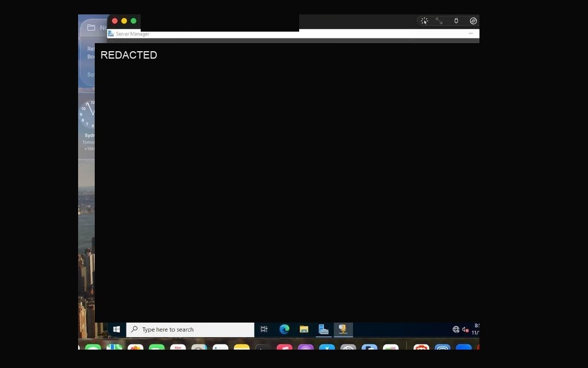Screen dimensions: 588x368
Task: Focus the 'Type here to search' box
Action: coord(190,329)
